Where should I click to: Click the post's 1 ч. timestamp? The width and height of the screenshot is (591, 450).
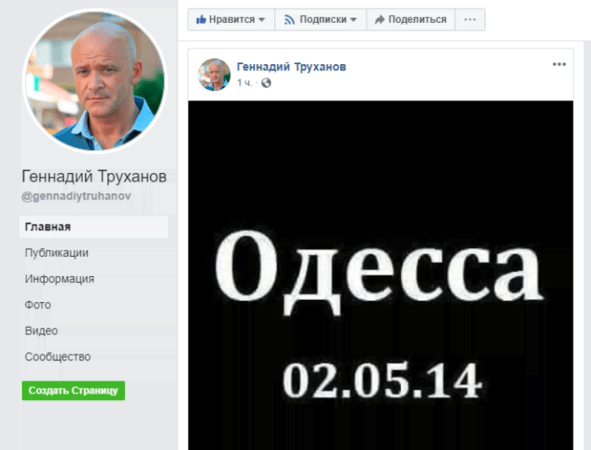click(x=244, y=83)
